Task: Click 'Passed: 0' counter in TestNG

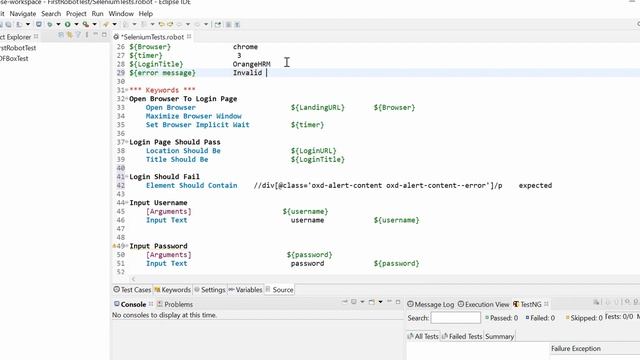Action: [501, 318]
